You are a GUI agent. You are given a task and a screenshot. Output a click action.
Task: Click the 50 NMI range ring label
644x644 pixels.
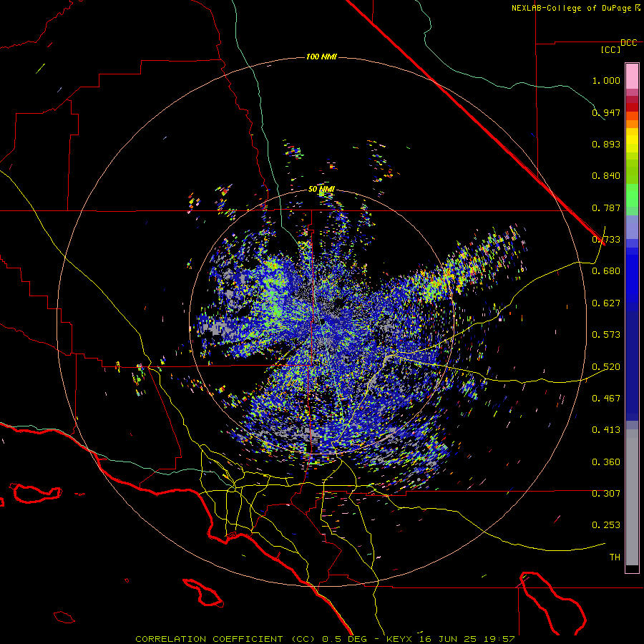click(321, 190)
